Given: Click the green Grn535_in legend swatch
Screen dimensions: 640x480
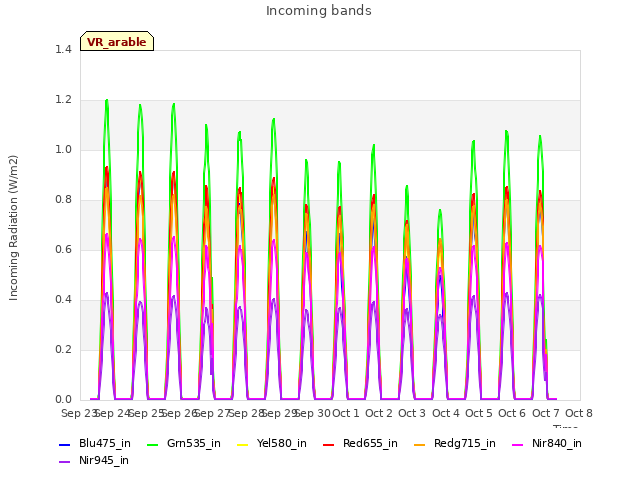Looking at the screenshot, I should (152, 444).
